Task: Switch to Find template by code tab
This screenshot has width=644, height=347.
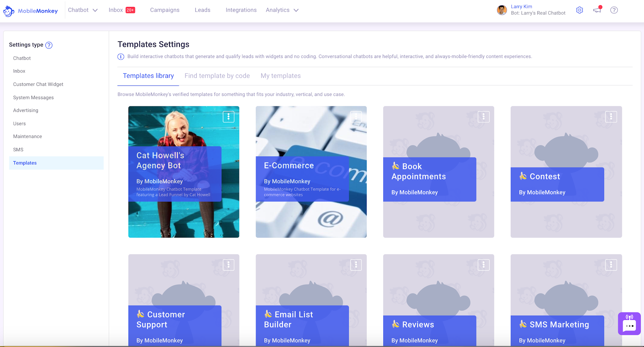Action: 217,76
